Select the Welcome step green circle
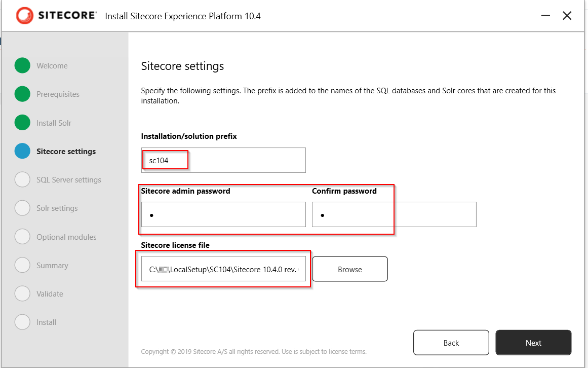 click(22, 65)
